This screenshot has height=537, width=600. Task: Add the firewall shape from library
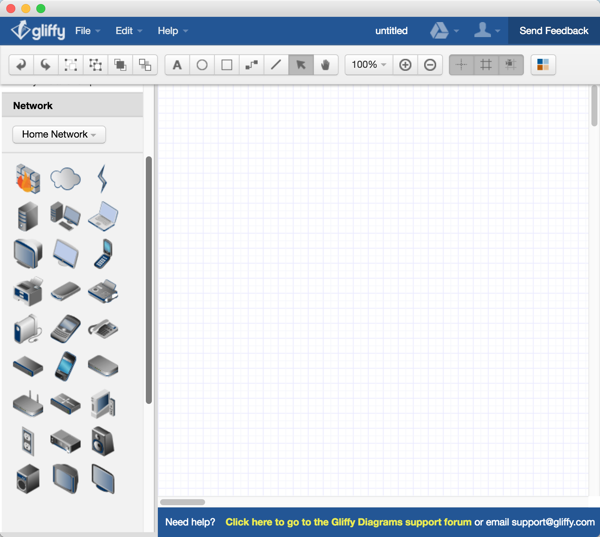(x=27, y=179)
